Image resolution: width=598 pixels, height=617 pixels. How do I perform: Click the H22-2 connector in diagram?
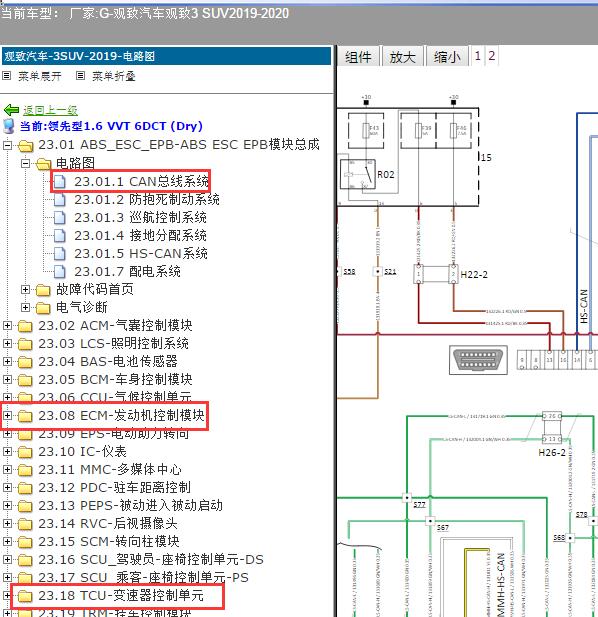tap(436, 274)
